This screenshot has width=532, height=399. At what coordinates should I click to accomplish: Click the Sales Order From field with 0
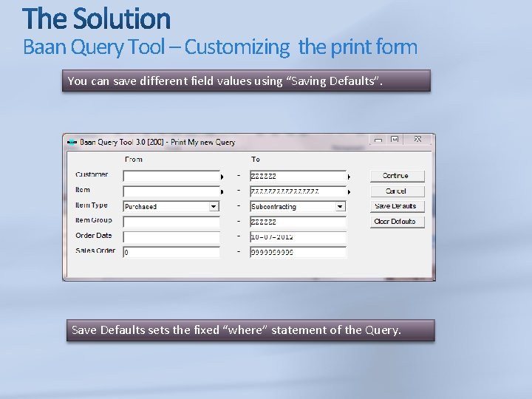click(x=171, y=253)
